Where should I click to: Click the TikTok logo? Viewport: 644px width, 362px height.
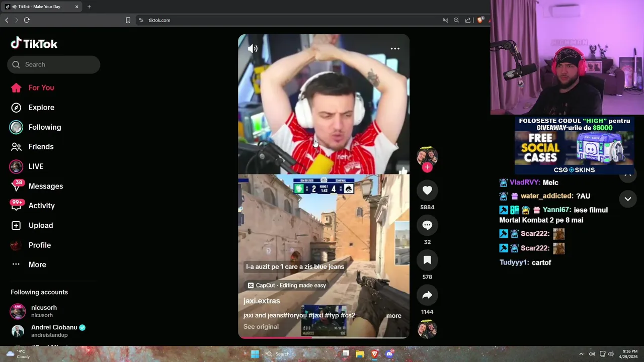coord(34,44)
